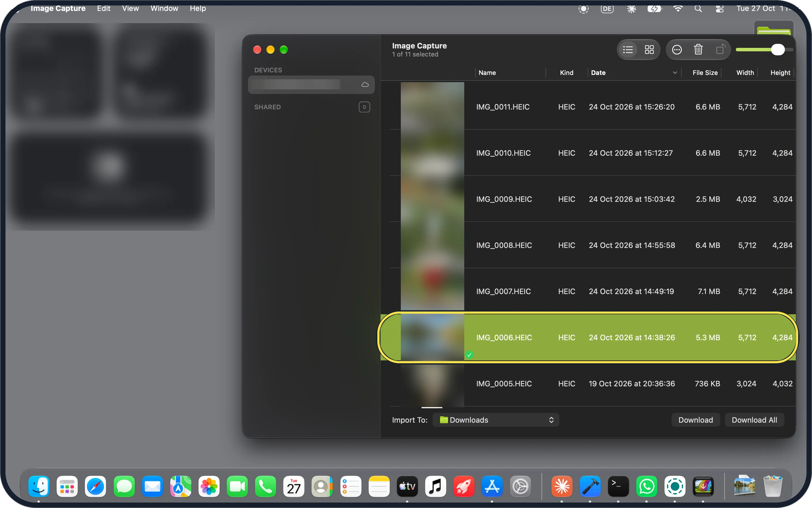Open Terminal from the Dock

click(618, 486)
